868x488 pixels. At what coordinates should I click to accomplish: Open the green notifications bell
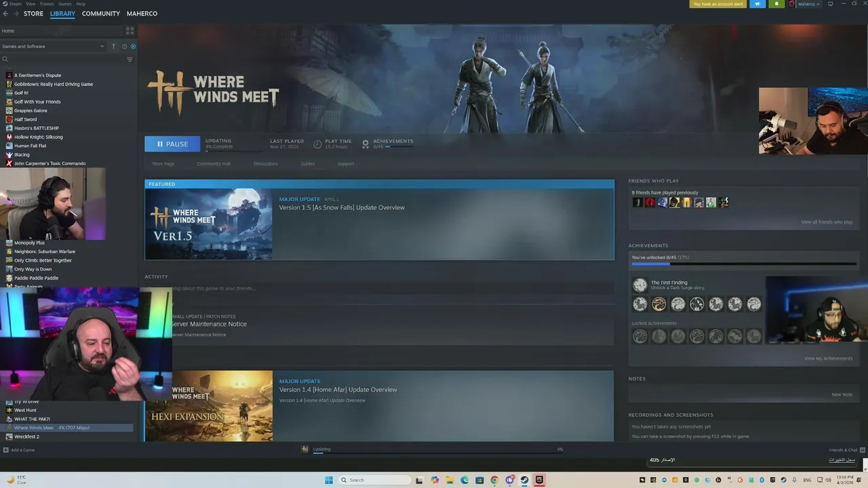tap(776, 4)
